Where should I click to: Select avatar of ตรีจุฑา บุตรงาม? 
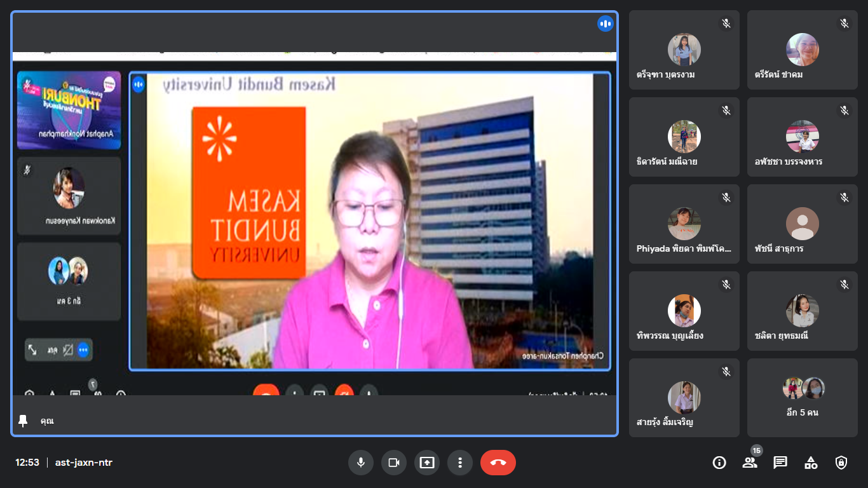[684, 50]
